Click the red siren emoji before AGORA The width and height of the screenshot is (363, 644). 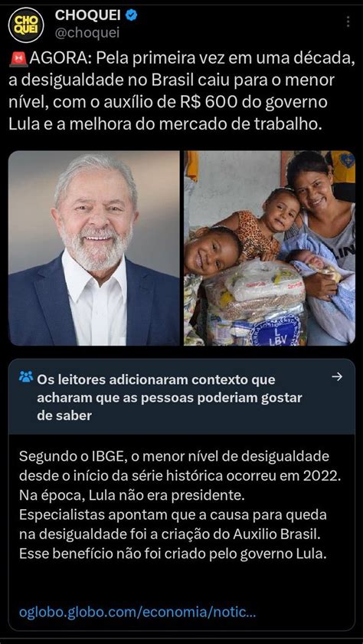coord(18,60)
